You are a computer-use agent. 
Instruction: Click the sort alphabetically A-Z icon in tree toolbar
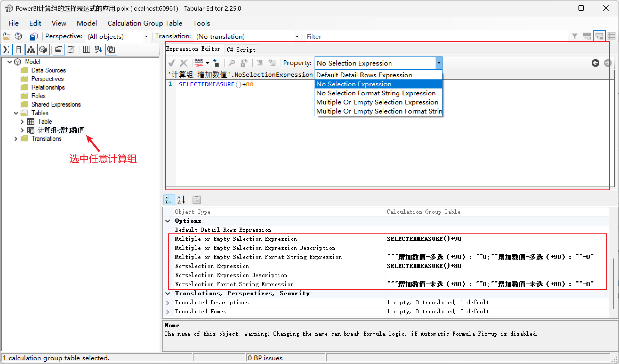point(99,49)
